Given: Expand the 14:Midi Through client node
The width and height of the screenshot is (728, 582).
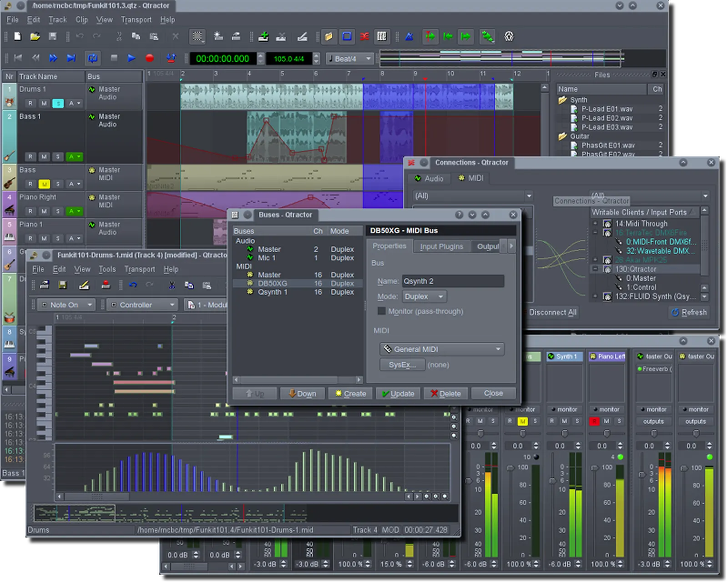Looking at the screenshot, I should click(x=595, y=224).
